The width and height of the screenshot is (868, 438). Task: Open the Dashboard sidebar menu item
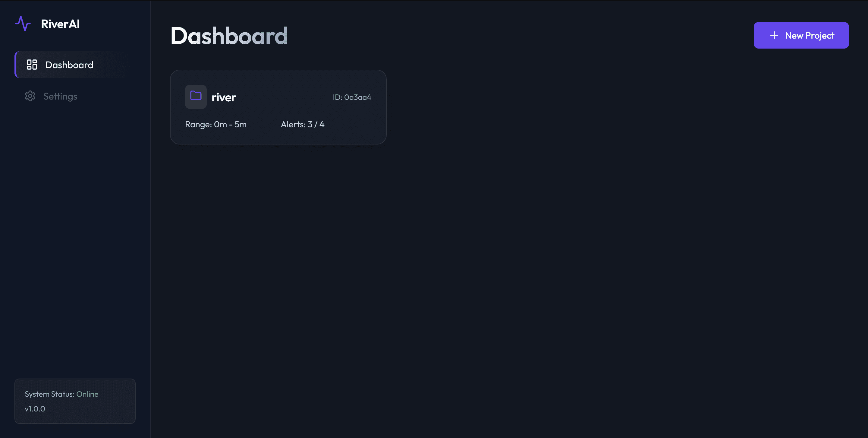tap(69, 65)
